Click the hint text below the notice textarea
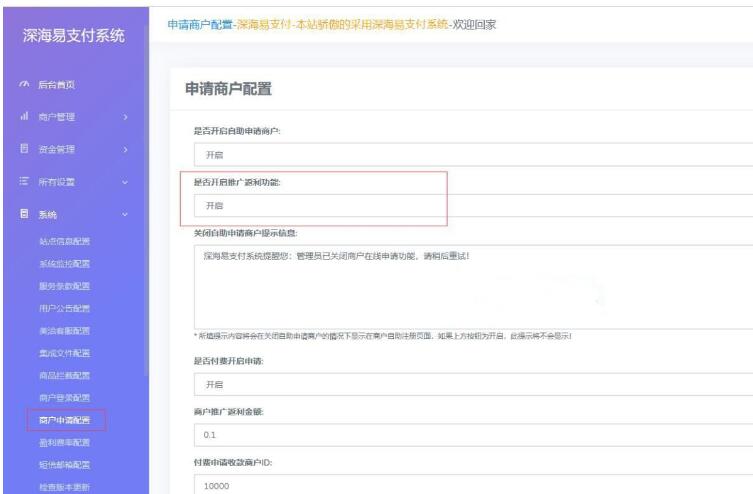753x494 pixels. pos(383,336)
